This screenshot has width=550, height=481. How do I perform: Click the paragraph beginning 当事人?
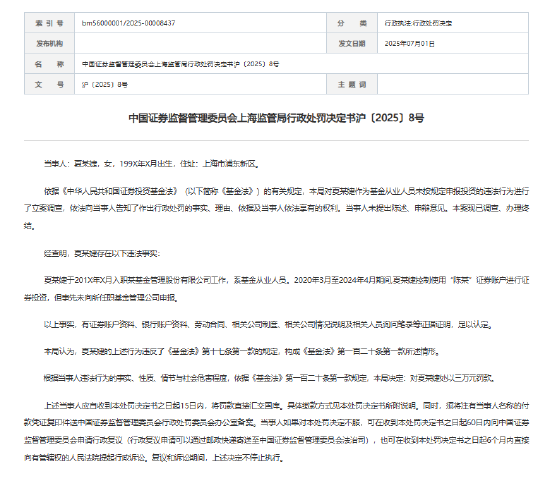point(152,164)
